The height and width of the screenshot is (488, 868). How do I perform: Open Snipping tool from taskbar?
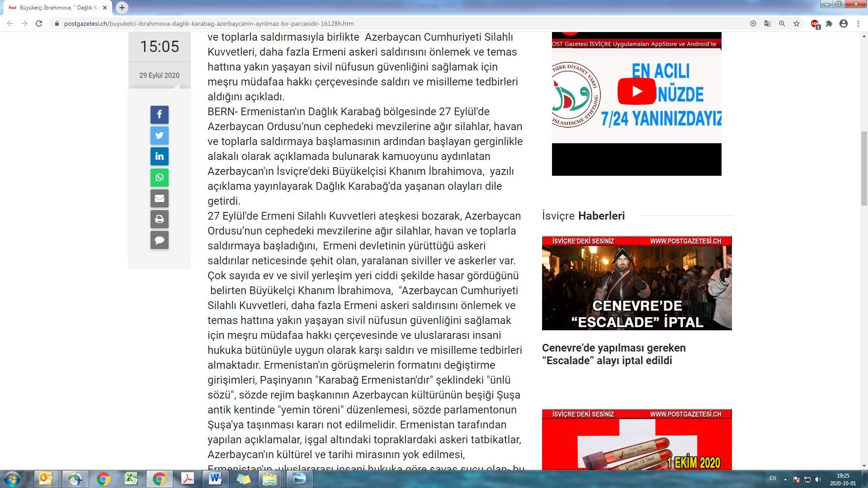click(x=299, y=479)
